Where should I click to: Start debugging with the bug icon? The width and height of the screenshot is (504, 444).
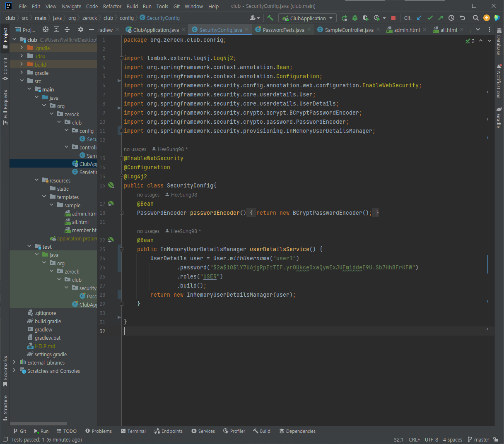click(355, 18)
